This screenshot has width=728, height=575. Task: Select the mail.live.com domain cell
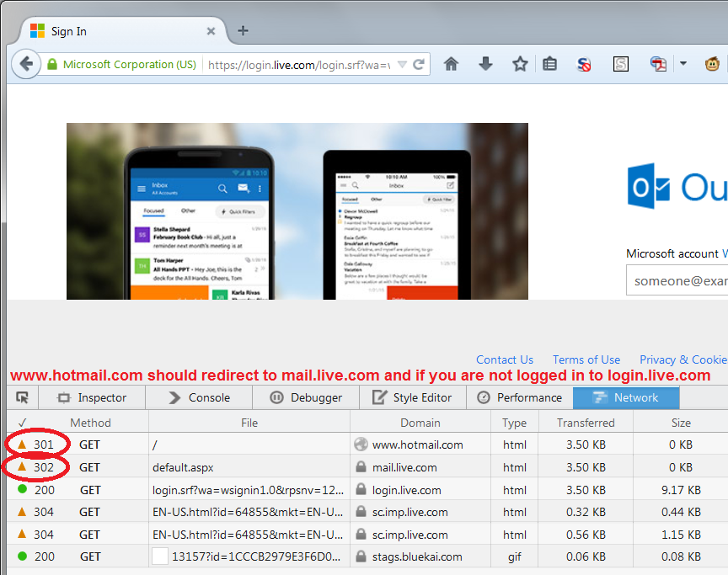click(404, 467)
